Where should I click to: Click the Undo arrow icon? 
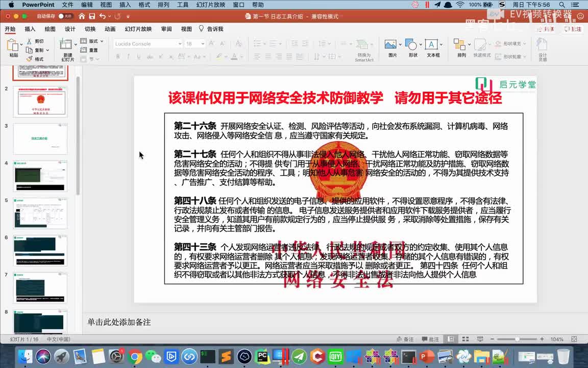click(x=103, y=16)
